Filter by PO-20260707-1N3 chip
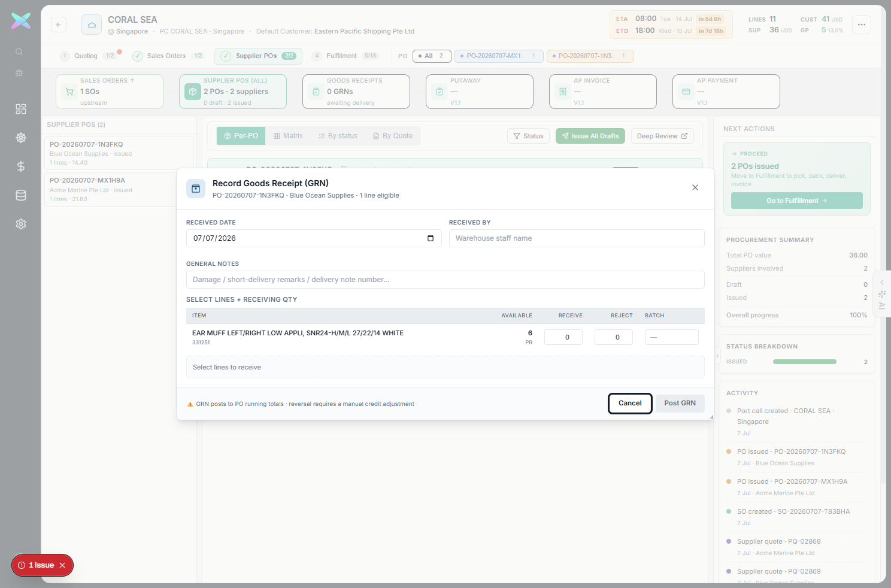This screenshot has height=588, width=891. (x=590, y=56)
